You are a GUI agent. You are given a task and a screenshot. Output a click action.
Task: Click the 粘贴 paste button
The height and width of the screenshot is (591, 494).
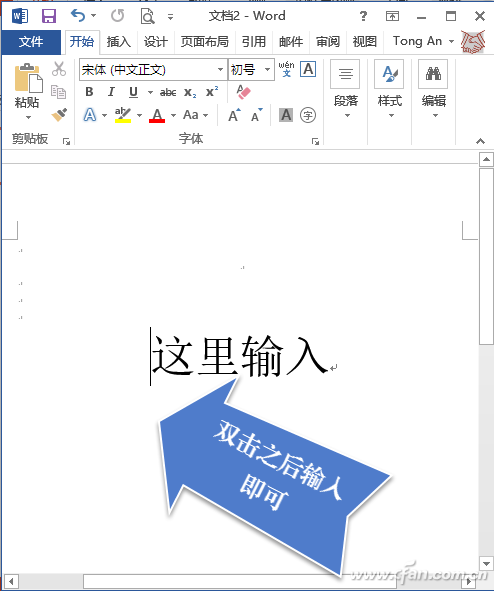[x=27, y=91]
